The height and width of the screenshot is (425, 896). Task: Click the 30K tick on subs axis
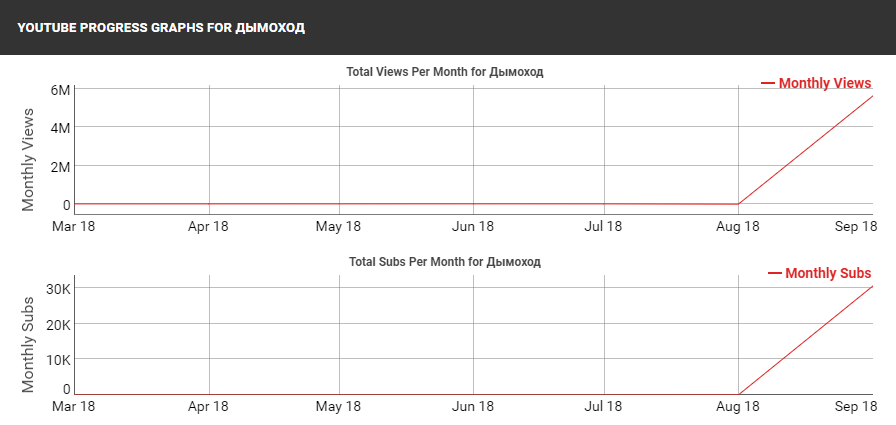58,288
